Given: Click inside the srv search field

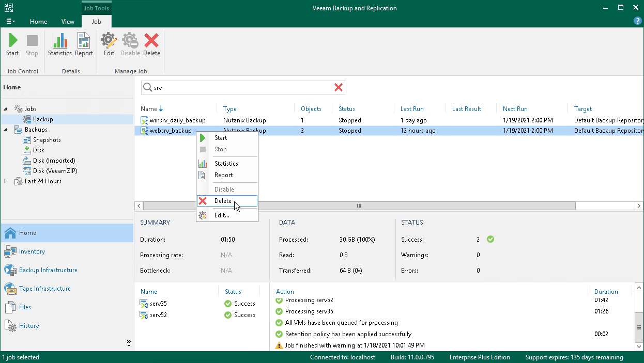Looking at the screenshot, I should [243, 88].
